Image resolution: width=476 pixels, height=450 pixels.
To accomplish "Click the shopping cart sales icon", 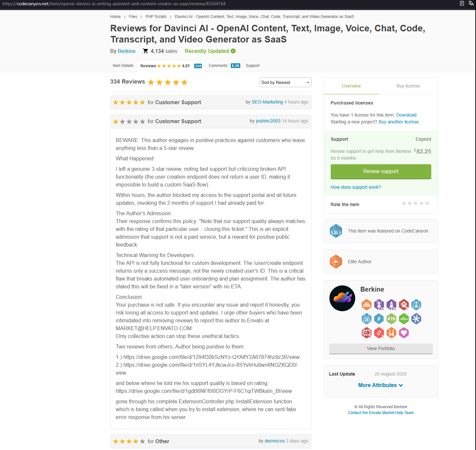I will 145,51.
